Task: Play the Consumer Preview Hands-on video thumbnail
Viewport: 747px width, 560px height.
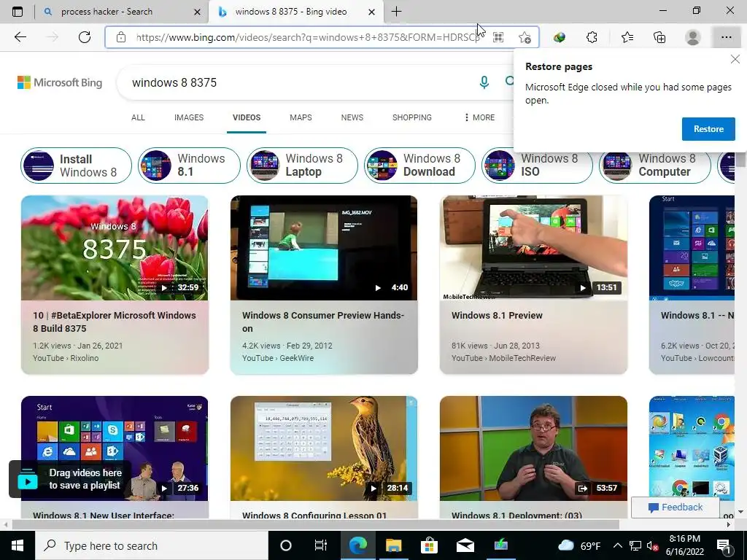Action: pos(324,248)
